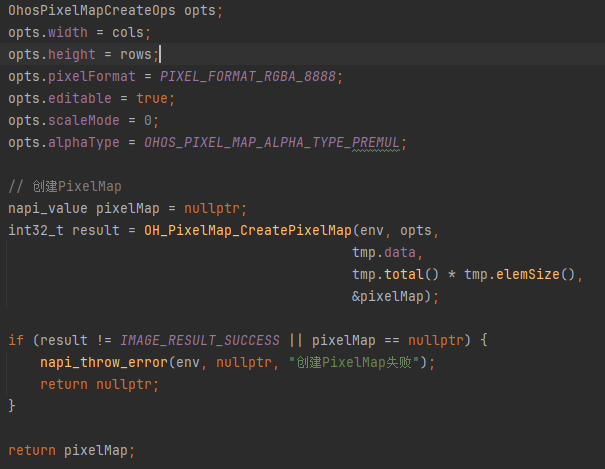Click the &pixelMap argument
Viewport: 605px width, 469px height.
392,297
